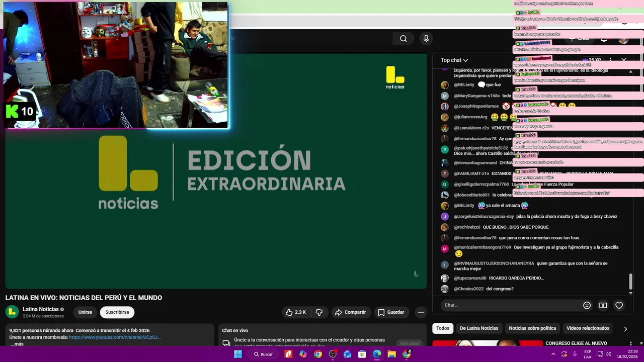This screenshot has height=362, width=644.
Task: Click the Kick viewer count 10 overlay
Action: [x=20, y=112]
